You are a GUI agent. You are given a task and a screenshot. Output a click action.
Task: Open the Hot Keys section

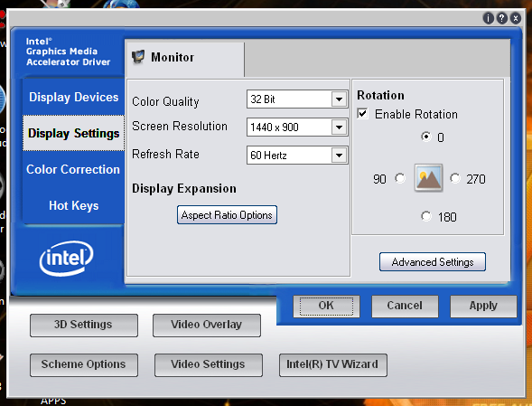tap(74, 205)
